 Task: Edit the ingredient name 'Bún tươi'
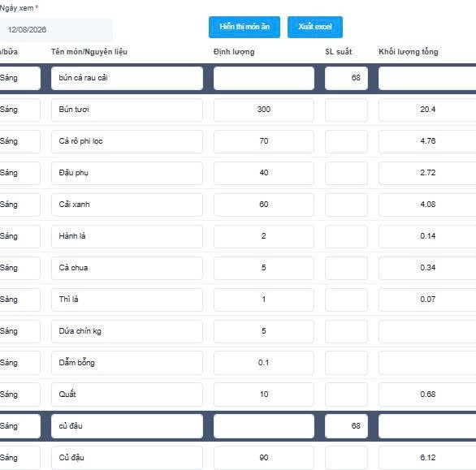pos(127,110)
